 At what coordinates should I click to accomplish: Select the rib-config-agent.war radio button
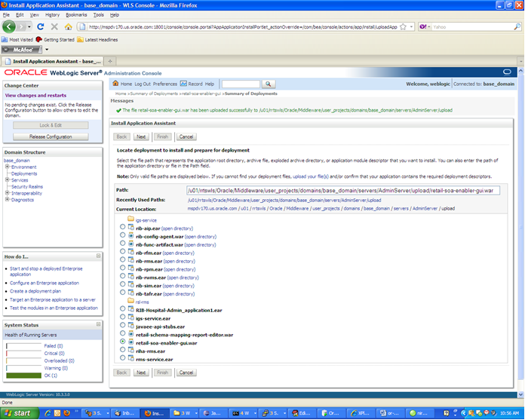coord(122,235)
